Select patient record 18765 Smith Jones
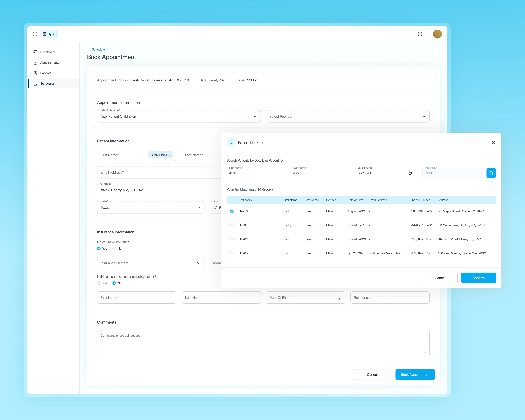The image size is (525, 420). [x=232, y=253]
